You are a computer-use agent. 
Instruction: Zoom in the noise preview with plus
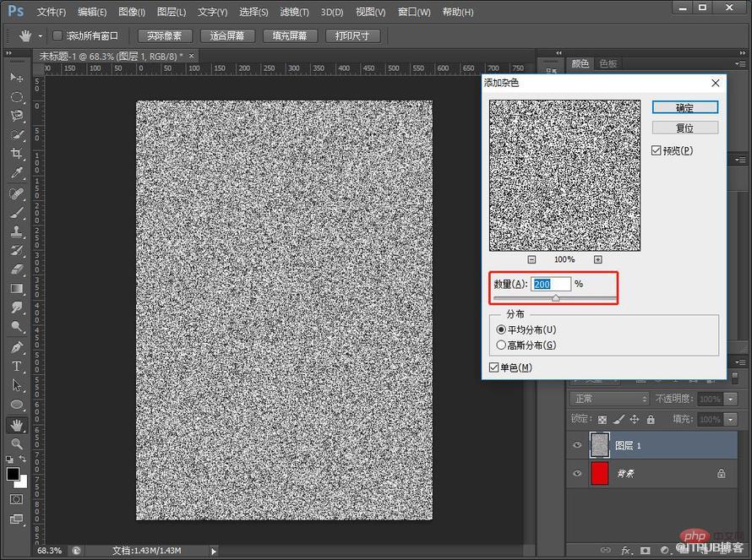[597, 259]
